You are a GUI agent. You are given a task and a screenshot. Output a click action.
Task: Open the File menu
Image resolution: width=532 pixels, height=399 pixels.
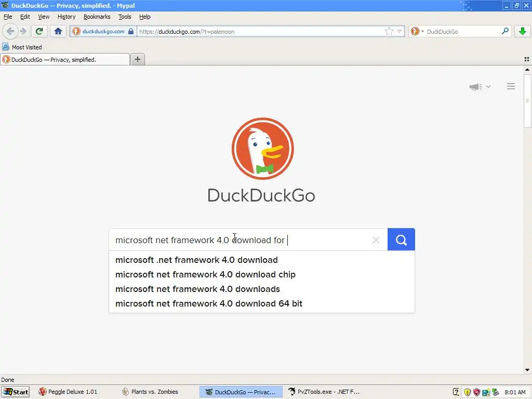tap(8, 17)
